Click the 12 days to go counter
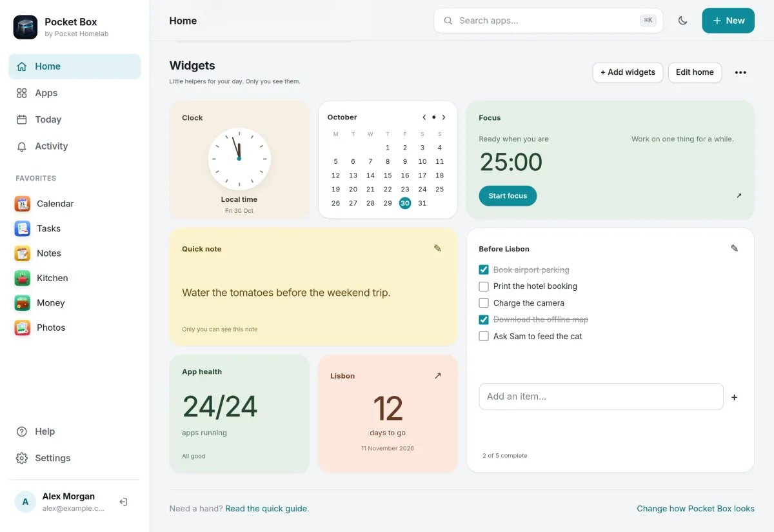Viewport: 774px width, 532px height. click(x=388, y=408)
